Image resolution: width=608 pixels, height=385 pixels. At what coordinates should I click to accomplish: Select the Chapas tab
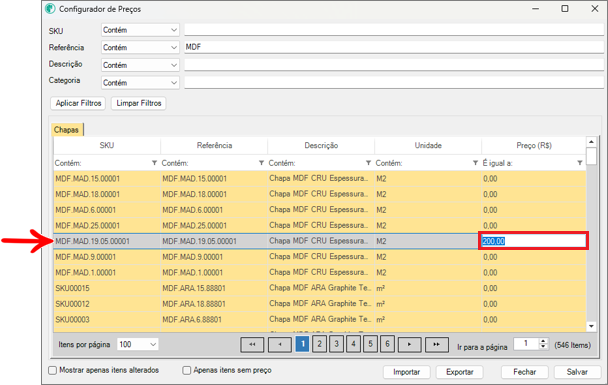click(x=67, y=129)
